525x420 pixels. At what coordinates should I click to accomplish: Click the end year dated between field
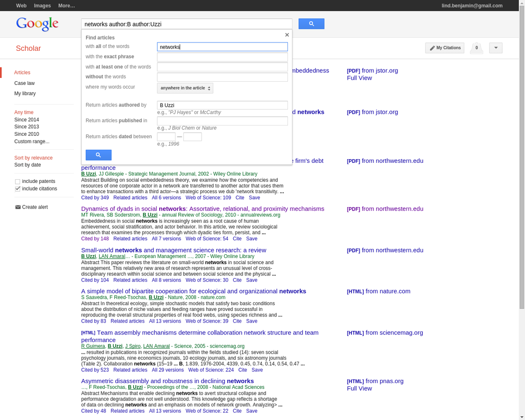(x=193, y=137)
